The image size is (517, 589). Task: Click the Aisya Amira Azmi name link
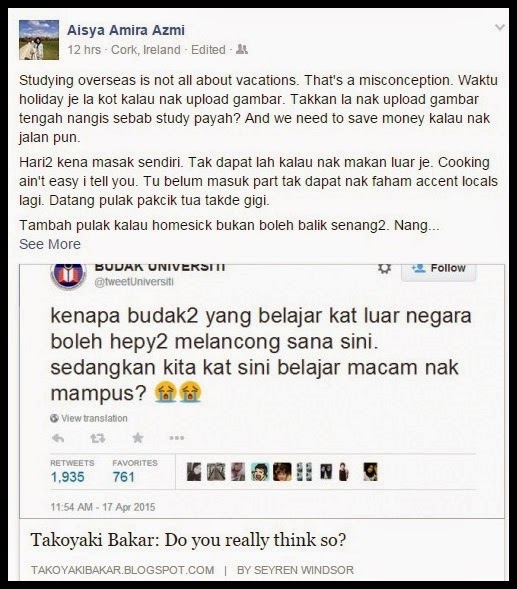[126, 30]
